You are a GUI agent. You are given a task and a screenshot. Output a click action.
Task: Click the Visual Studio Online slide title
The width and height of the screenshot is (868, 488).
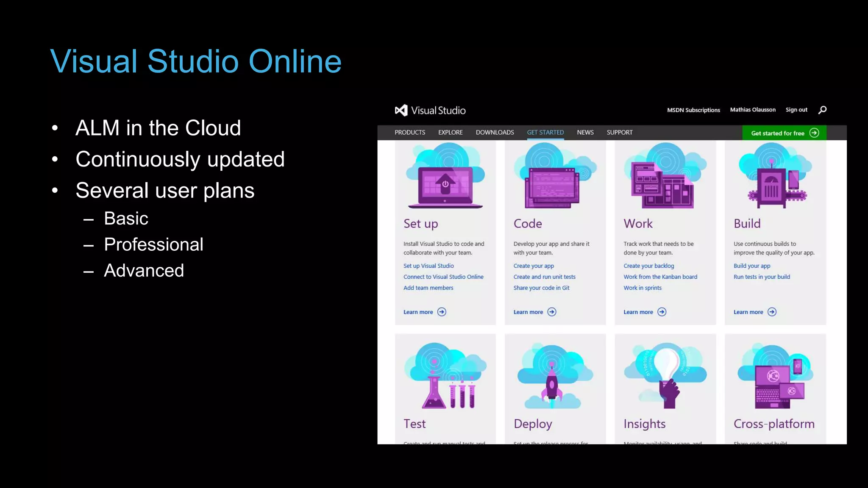pyautogui.click(x=196, y=61)
